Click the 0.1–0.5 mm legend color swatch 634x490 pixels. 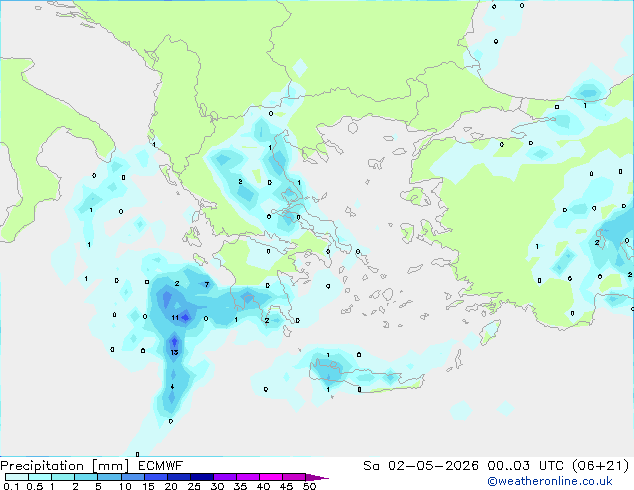[x=17, y=477]
